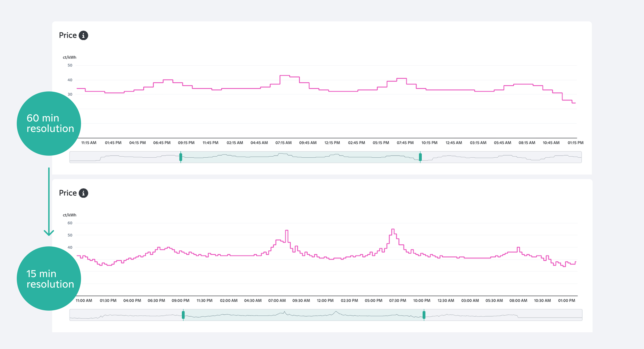The width and height of the screenshot is (644, 349).
Task: Click the morning price peak on upper chart
Action: pos(285,75)
